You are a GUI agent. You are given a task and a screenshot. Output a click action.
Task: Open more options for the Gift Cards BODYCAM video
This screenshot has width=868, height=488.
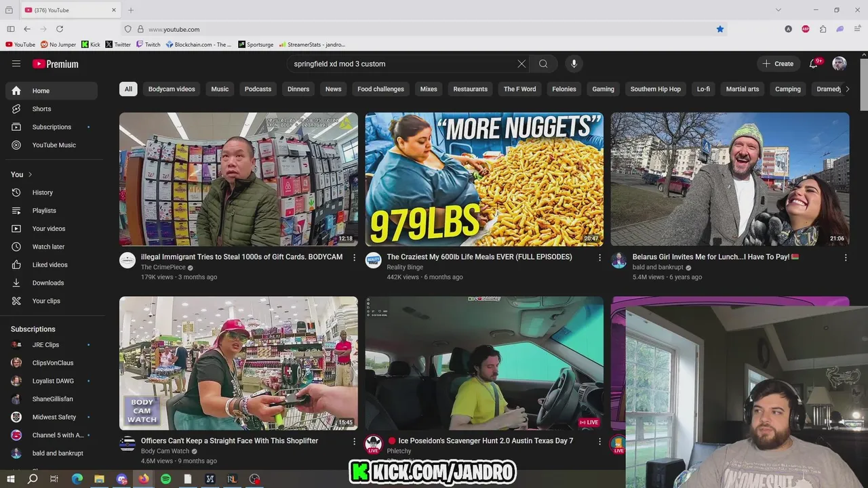coord(354,258)
